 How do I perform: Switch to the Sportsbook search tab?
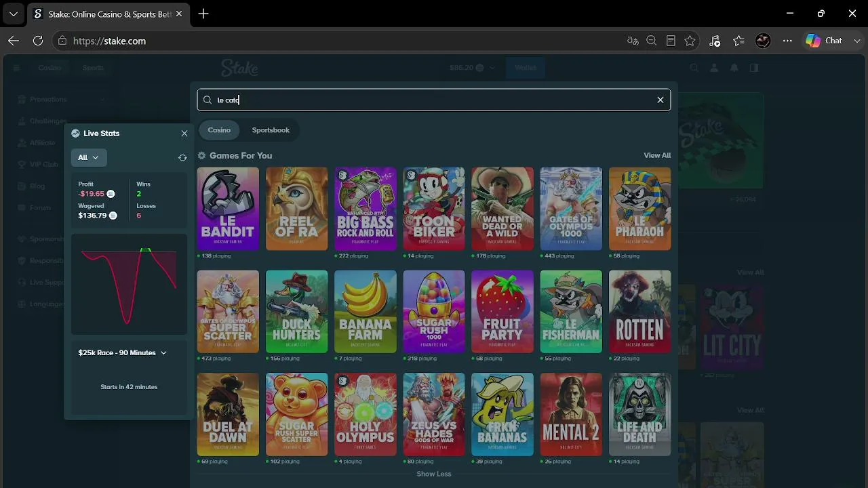[271, 130]
